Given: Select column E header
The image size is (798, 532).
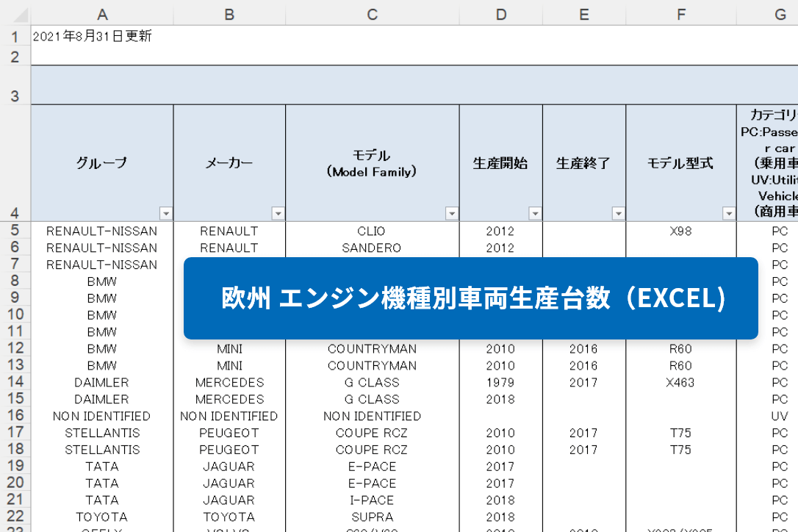Looking at the screenshot, I should pyautogui.click(x=584, y=15).
